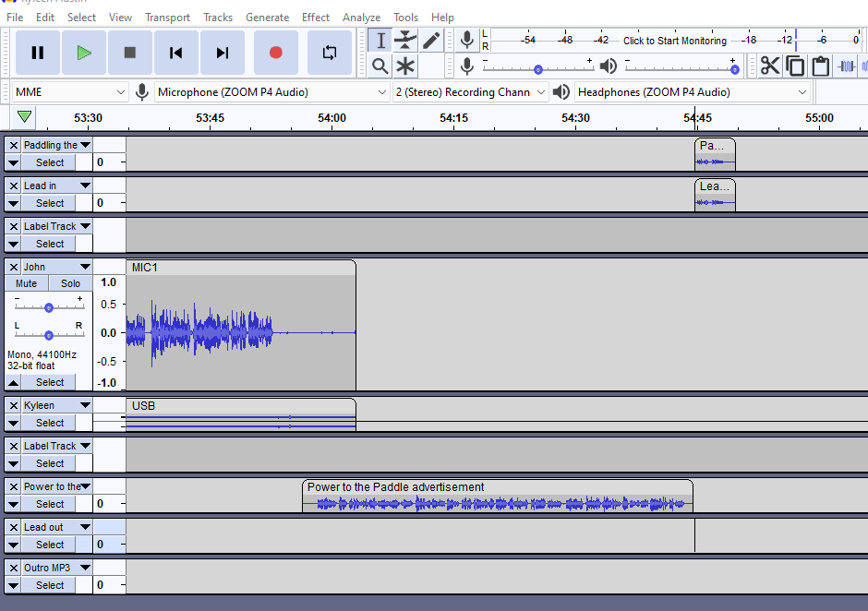Screen dimensions: 868x611
Task: Close the Power to the track
Action: 14,487
